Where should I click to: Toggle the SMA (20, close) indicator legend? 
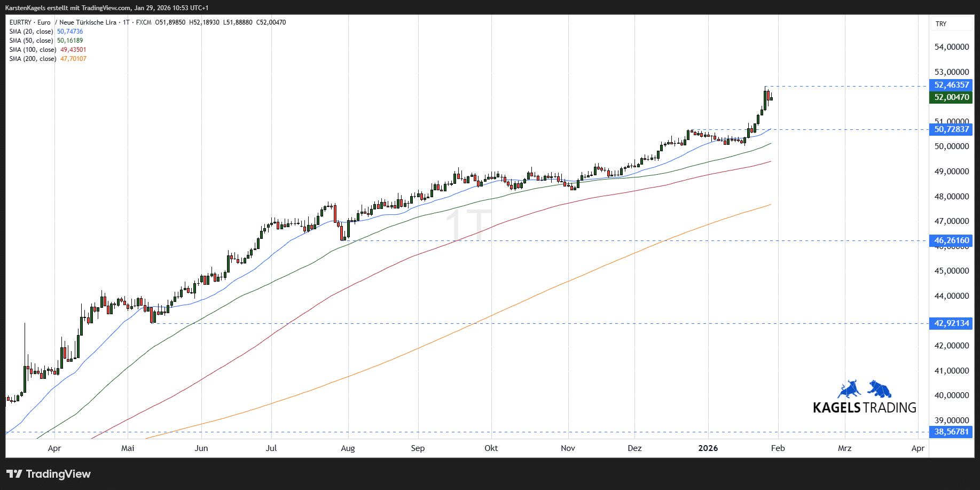coord(31,32)
